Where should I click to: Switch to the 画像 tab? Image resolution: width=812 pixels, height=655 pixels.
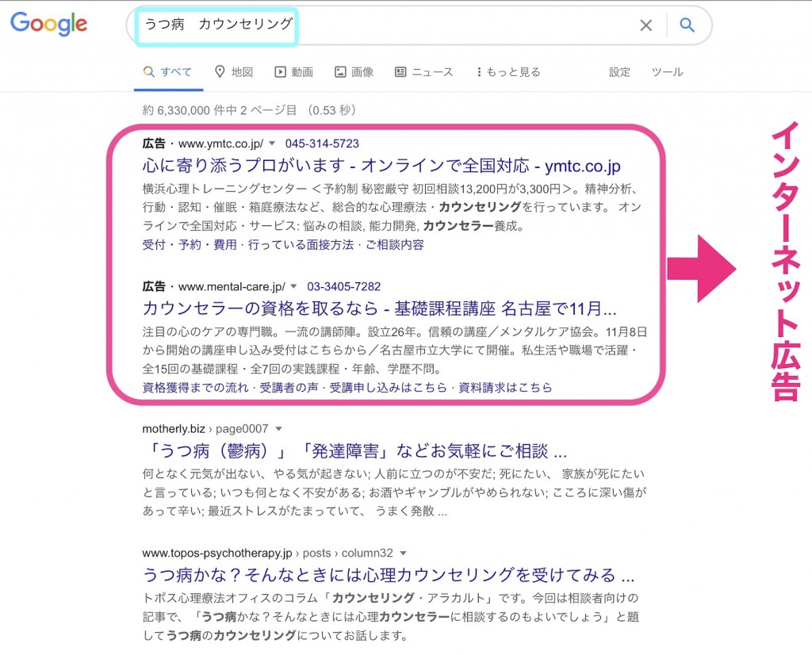(x=354, y=72)
